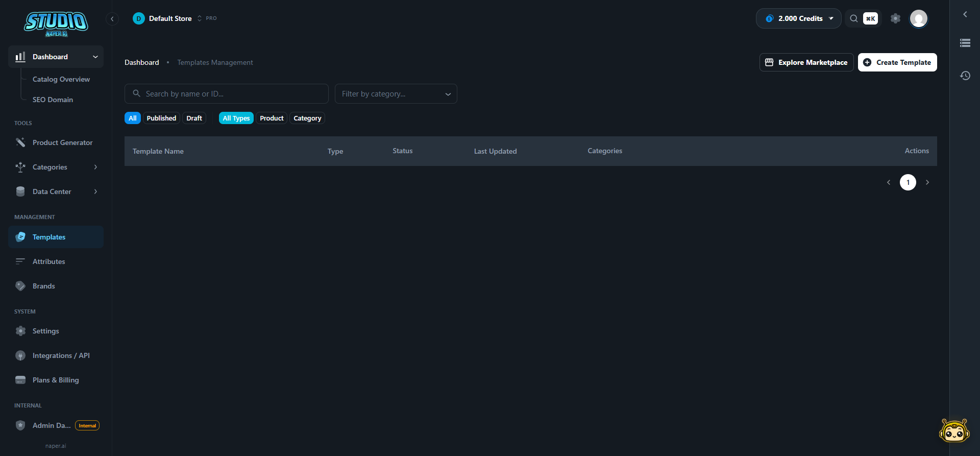
Task: Go to Attributes management page
Action: [49, 261]
